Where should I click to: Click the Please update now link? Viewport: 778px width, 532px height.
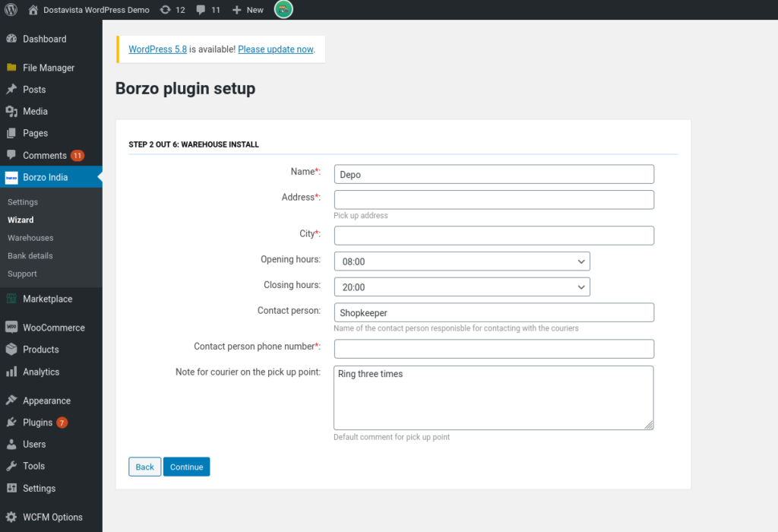[x=275, y=49]
